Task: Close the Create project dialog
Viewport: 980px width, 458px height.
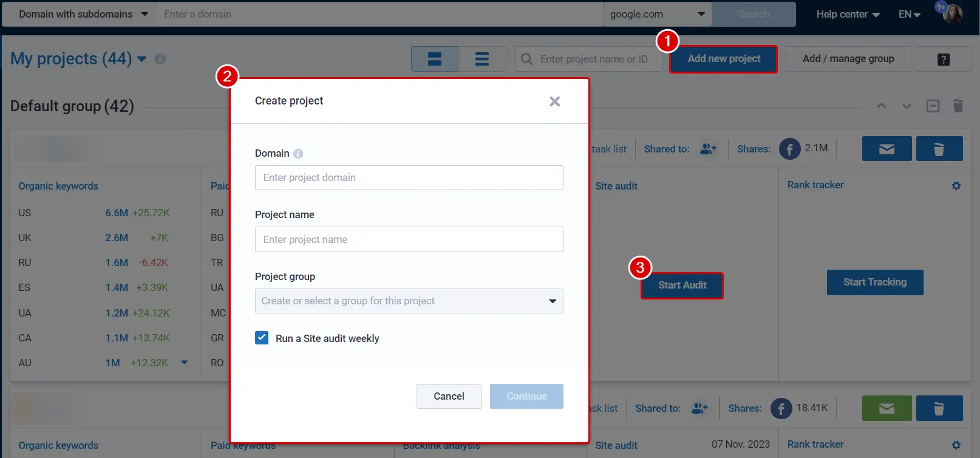Action: 554,101
